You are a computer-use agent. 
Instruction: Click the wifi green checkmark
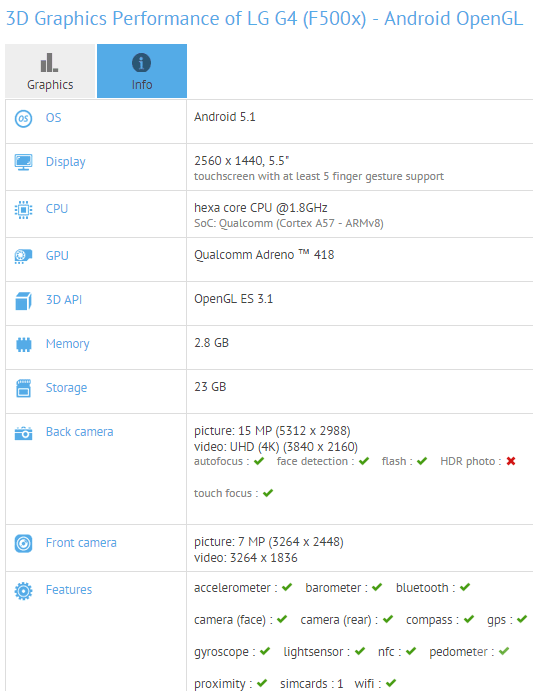(x=391, y=683)
